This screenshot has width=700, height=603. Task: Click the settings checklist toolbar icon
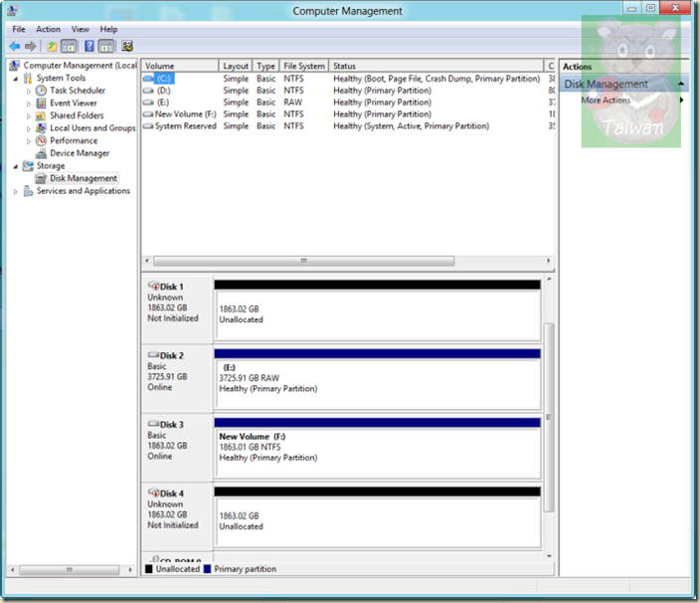pos(127,46)
